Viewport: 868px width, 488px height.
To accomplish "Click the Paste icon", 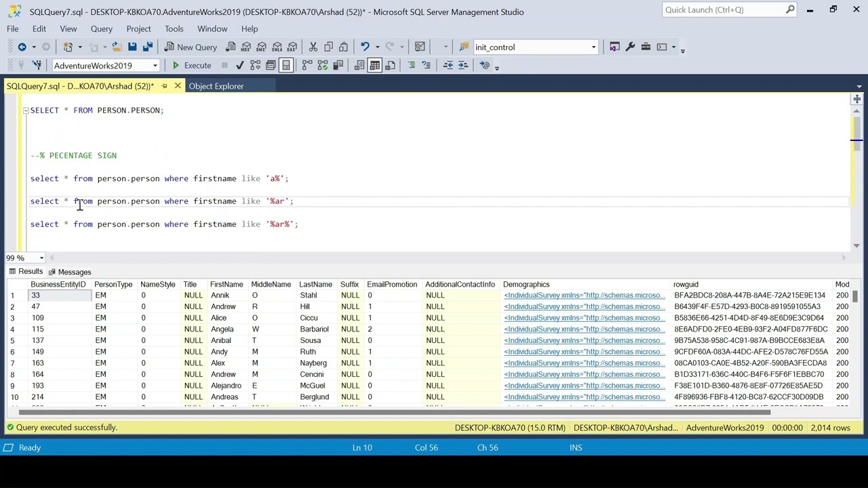I will pos(344,47).
